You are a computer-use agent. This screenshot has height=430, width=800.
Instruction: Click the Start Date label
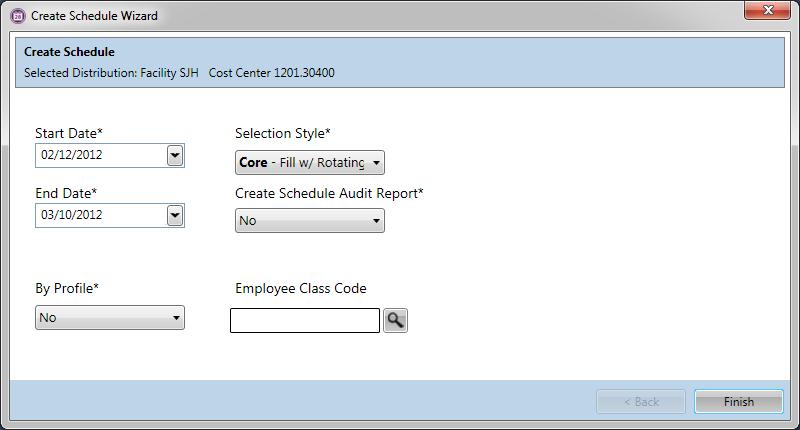(69, 133)
